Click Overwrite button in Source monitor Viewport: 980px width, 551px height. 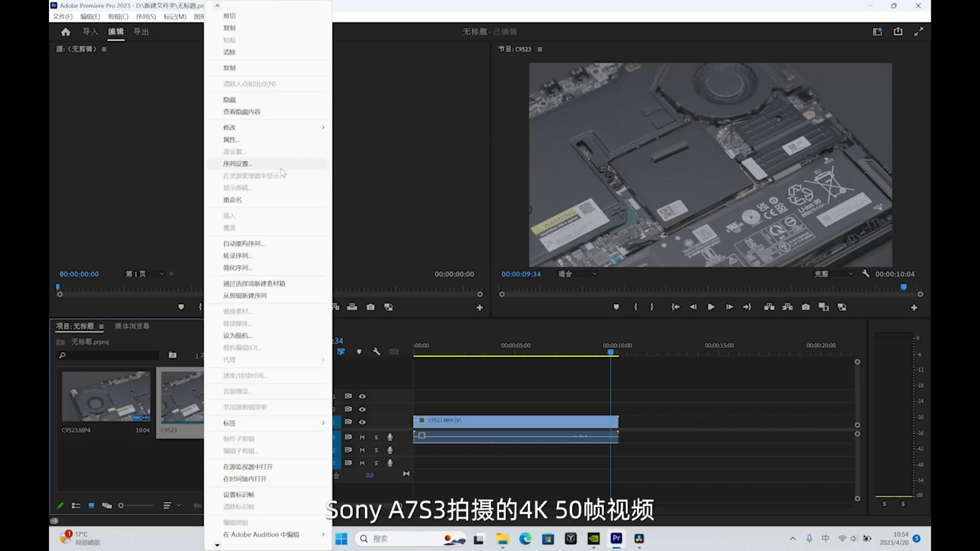click(352, 307)
